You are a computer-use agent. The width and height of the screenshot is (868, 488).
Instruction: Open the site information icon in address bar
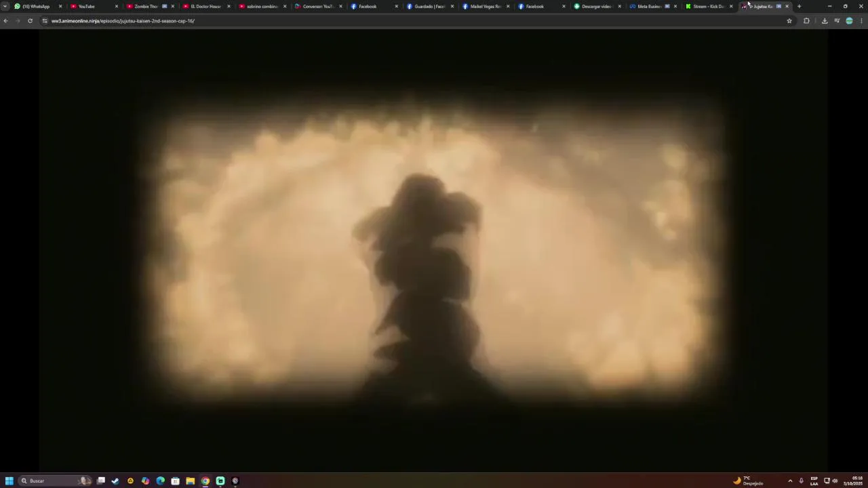coord(45,21)
